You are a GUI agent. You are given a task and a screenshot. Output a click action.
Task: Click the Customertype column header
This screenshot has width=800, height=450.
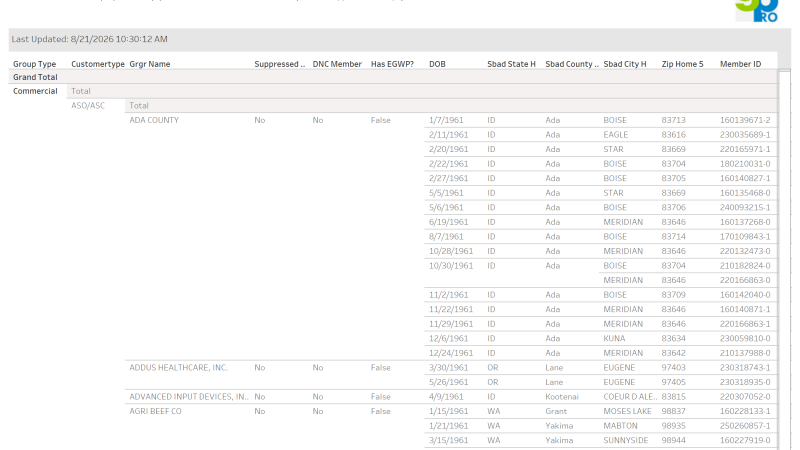[x=97, y=64]
